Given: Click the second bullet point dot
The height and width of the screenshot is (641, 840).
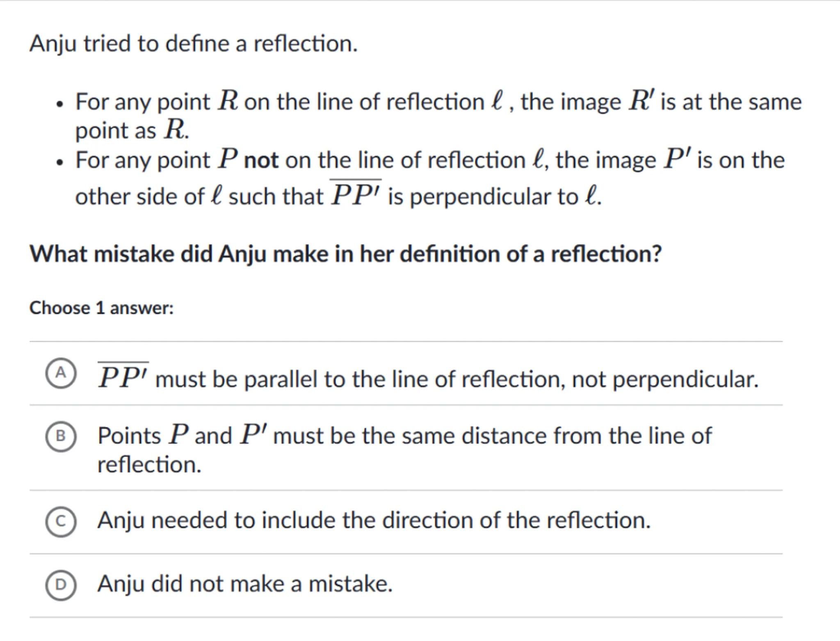Looking at the screenshot, I should [x=60, y=162].
